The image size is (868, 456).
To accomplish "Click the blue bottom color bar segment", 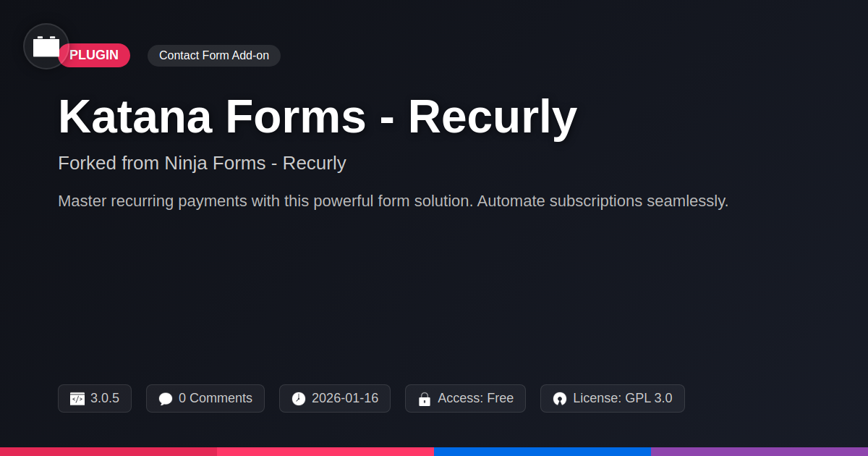I will [542, 451].
